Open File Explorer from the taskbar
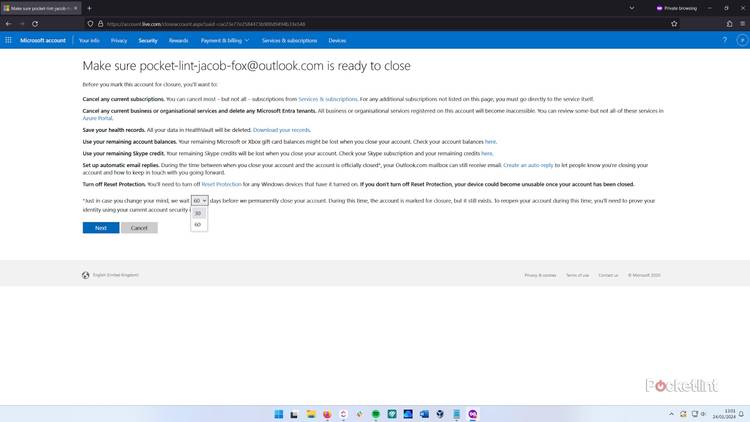 pyautogui.click(x=311, y=414)
